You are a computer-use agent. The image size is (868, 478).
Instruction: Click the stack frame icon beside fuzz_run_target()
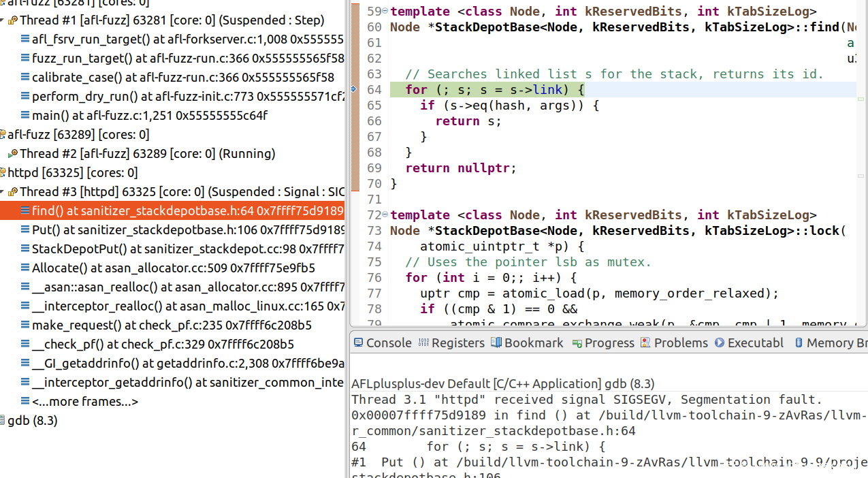25,59
